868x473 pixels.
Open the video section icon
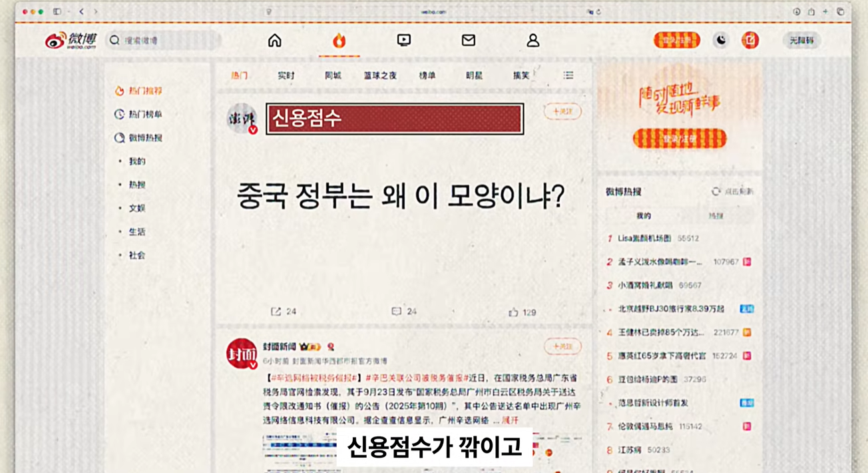click(x=403, y=41)
